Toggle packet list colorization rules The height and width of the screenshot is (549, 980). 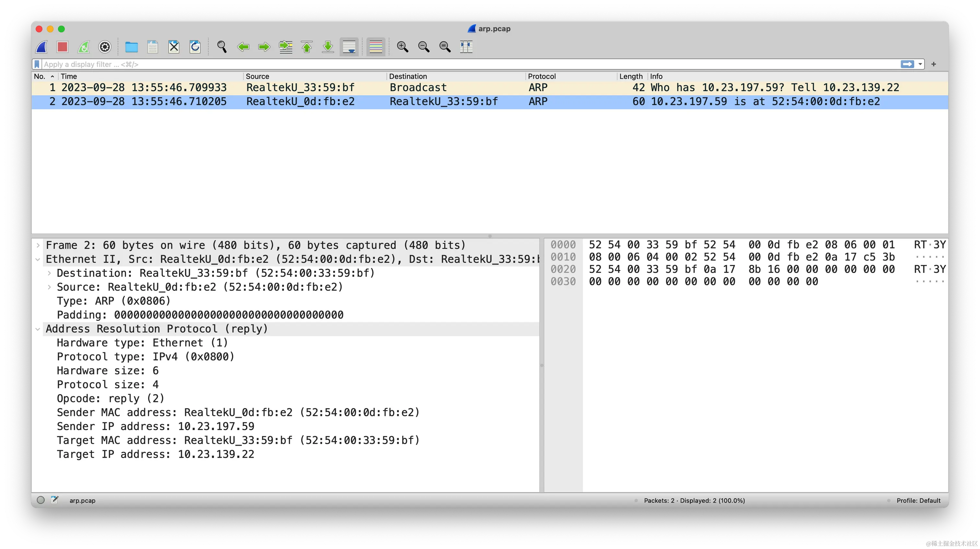pos(376,47)
